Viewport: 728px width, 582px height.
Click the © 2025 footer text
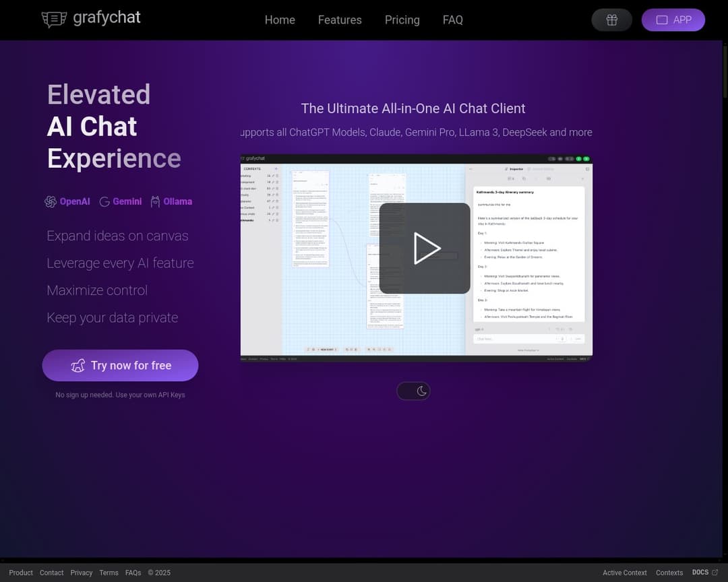[159, 573]
